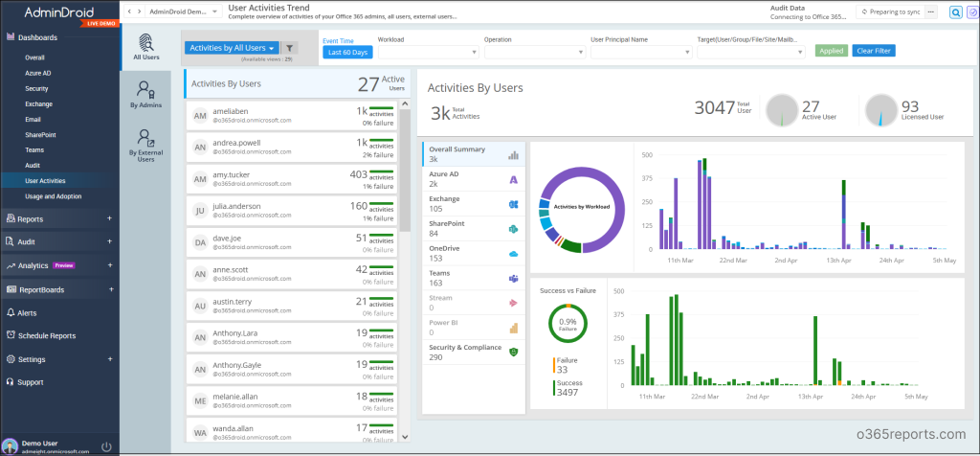Viewport: 980px width, 456px height.
Task: Click the Preparing to sync button
Action: point(890,11)
